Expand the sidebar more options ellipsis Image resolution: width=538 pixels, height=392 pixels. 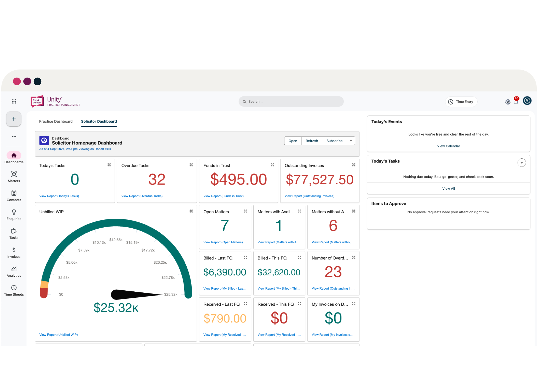click(x=14, y=136)
